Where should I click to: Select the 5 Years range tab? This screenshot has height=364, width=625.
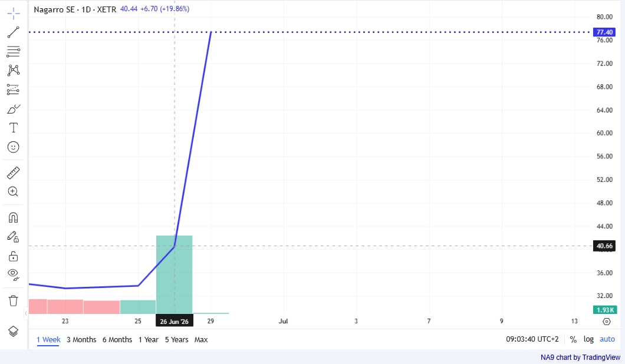tap(176, 340)
